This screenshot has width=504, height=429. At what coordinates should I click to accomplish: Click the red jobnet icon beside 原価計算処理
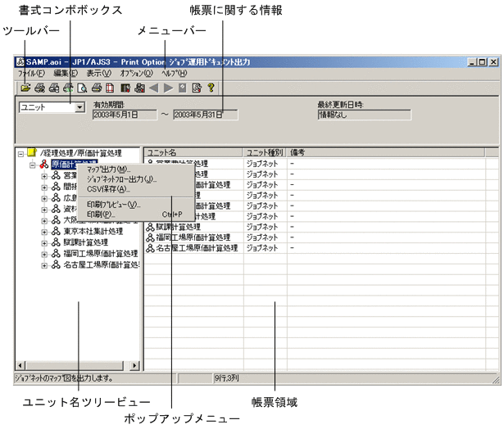[x=44, y=164]
